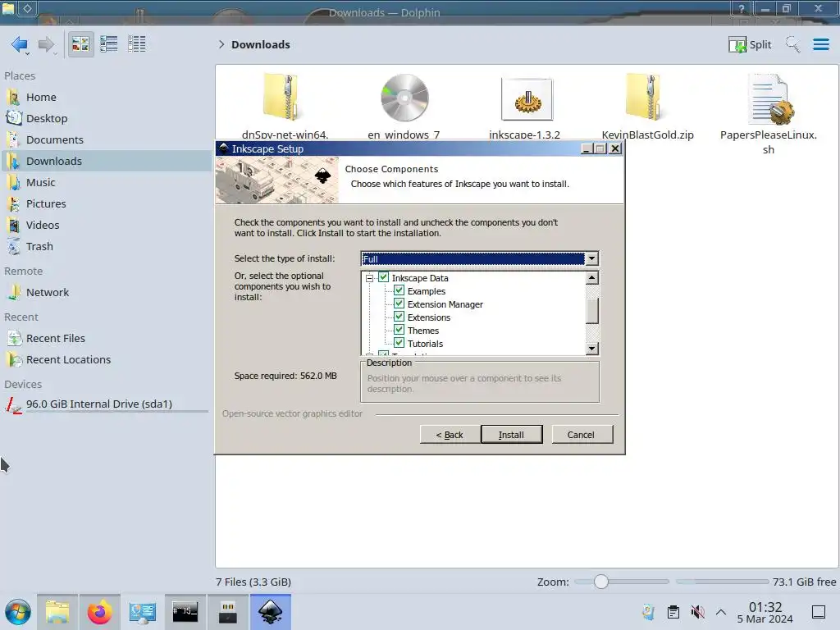The height and width of the screenshot is (630, 840).
Task: Click the component list scroll-down arrow
Action: (x=592, y=349)
